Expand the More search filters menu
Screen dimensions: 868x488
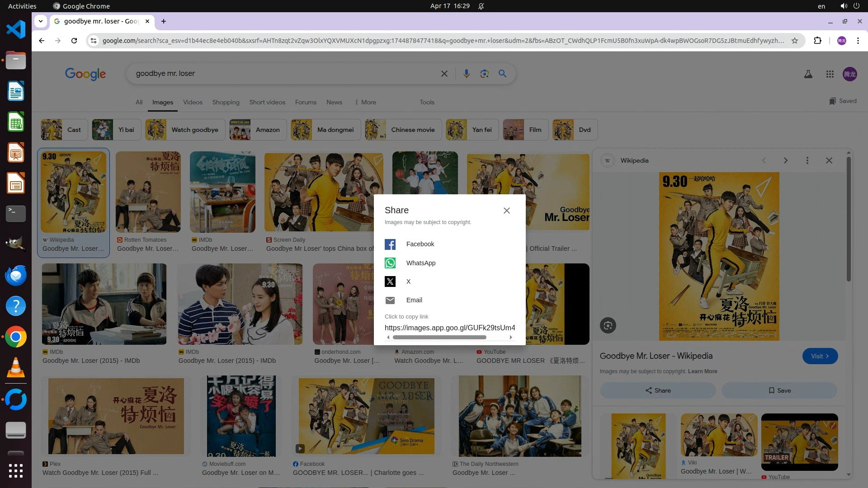pos(365,102)
